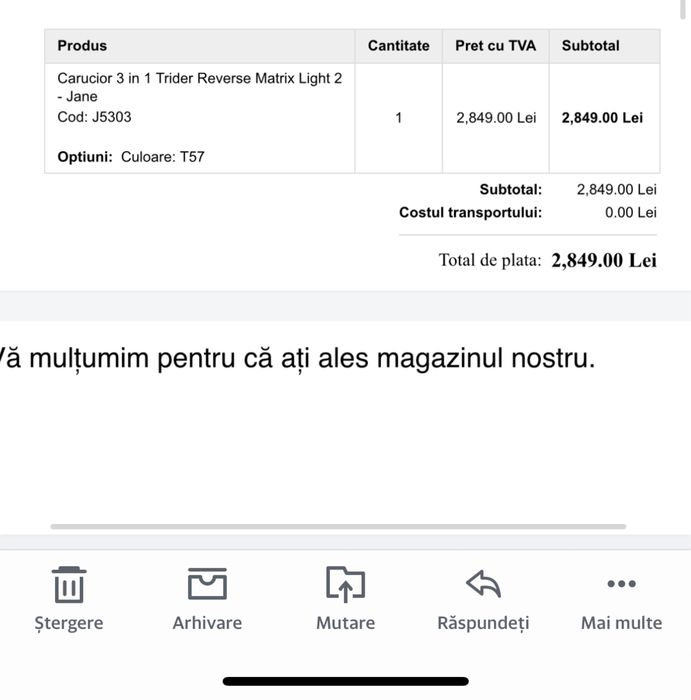Tap the Subtotal column header
Image resolution: width=691 pixels, height=700 pixels.
coord(590,46)
